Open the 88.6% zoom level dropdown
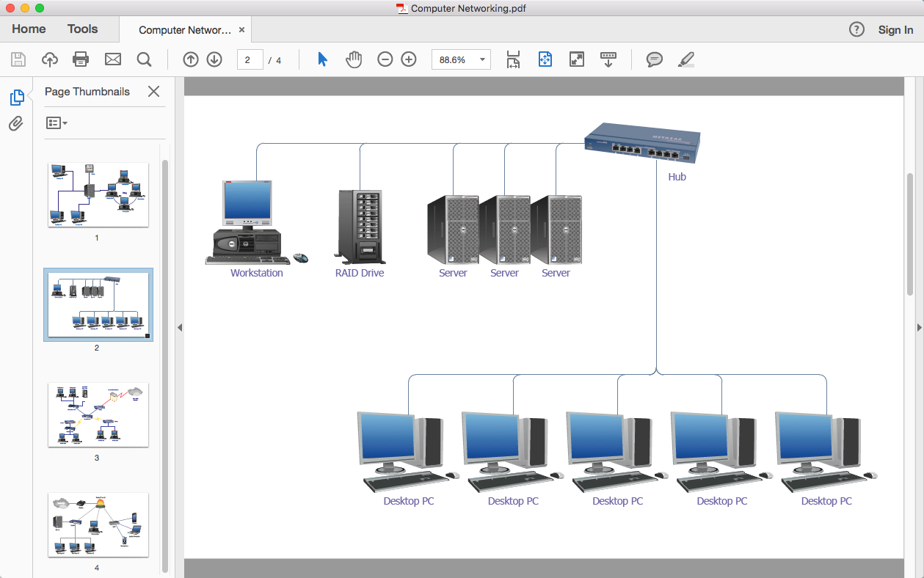924x578 pixels. (x=482, y=60)
